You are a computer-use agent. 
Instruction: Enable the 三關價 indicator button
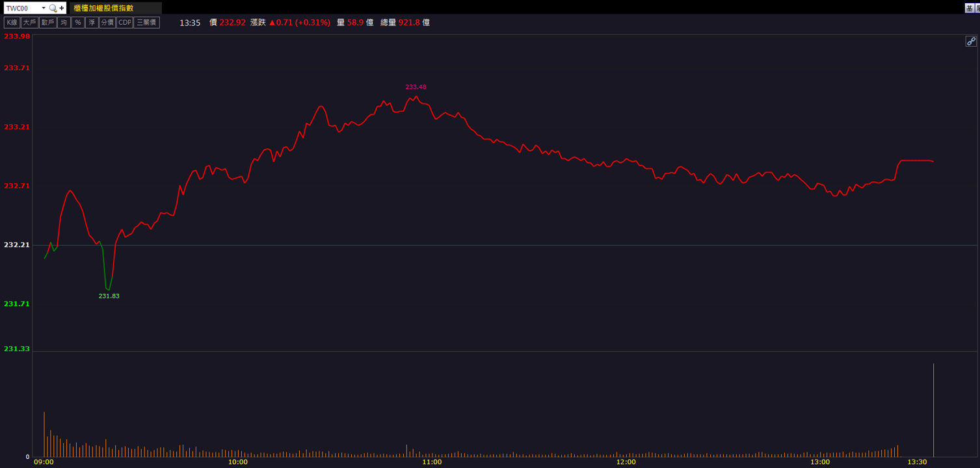[146, 23]
